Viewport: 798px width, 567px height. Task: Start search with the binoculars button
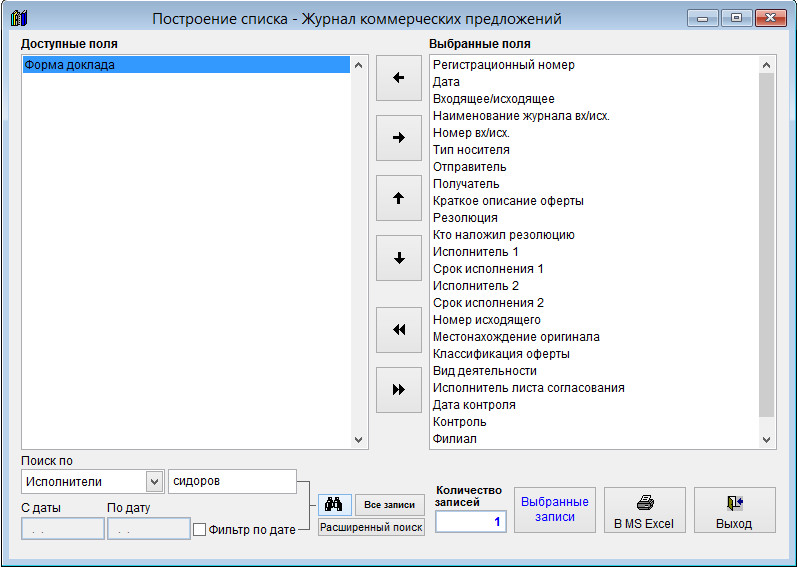point(334,505)
